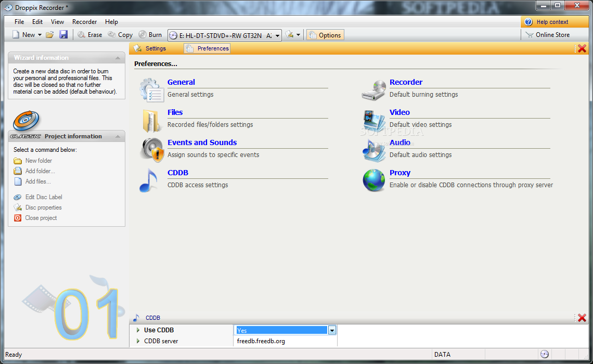Screen dimensions: 593x364
Task: Click the CDDB panel header note icon
Action: click(136, 318)
